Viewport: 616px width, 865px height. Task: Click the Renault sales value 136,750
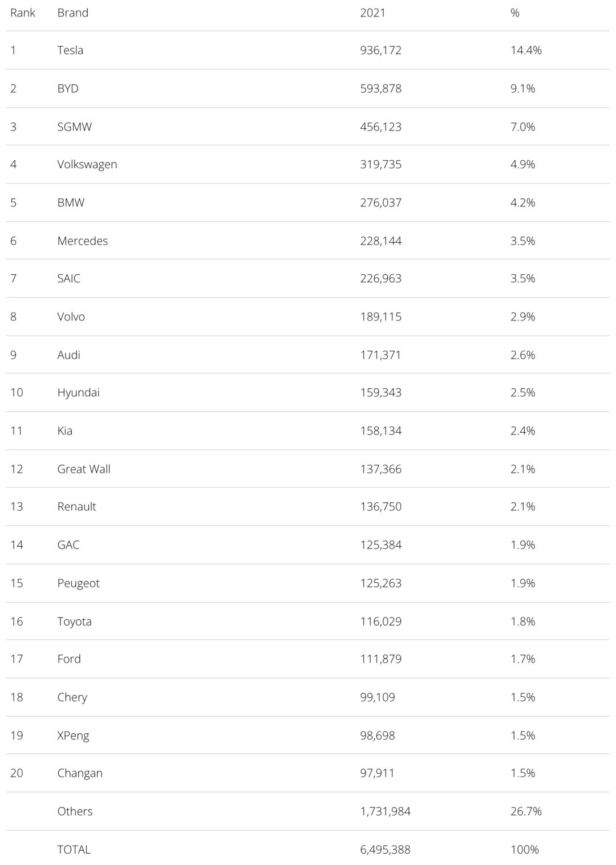380,506
